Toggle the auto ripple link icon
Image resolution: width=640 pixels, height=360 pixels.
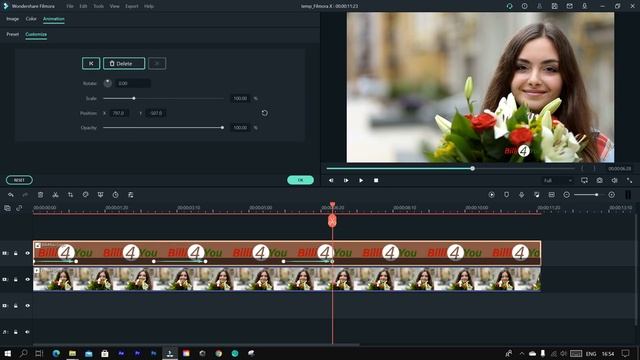[19, 208]
